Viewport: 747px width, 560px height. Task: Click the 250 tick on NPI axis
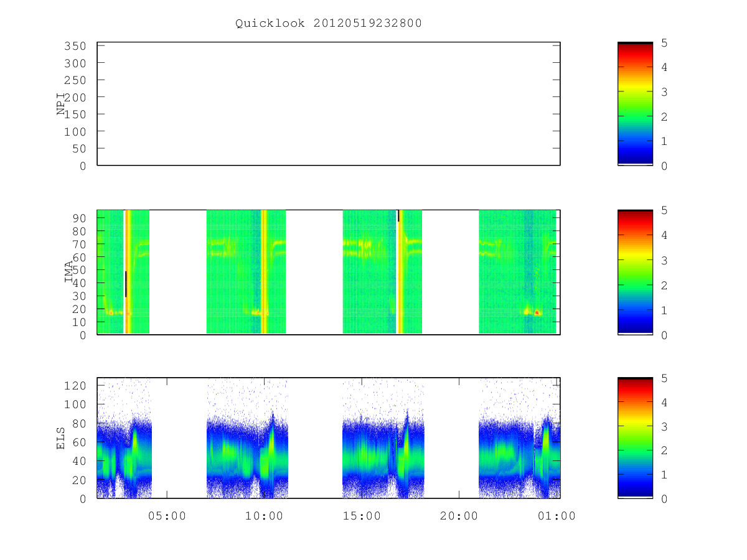tap(77, 81)
